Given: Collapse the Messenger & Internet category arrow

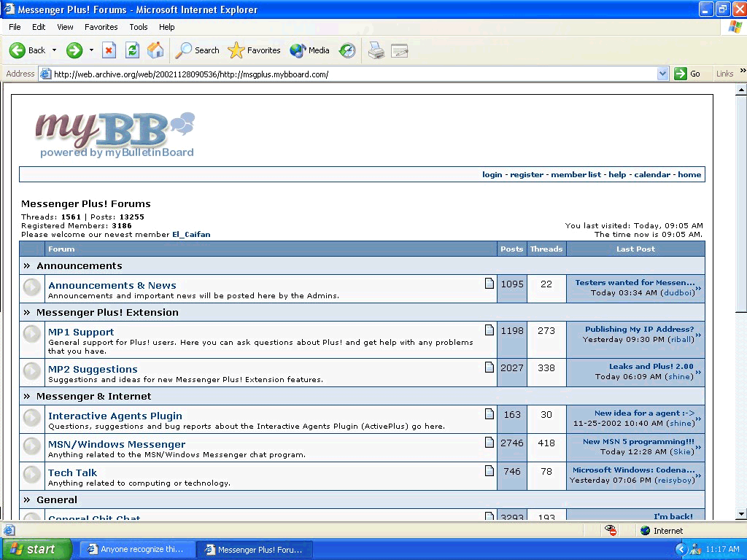Looking at the screenshot, I should coord(27,396).
